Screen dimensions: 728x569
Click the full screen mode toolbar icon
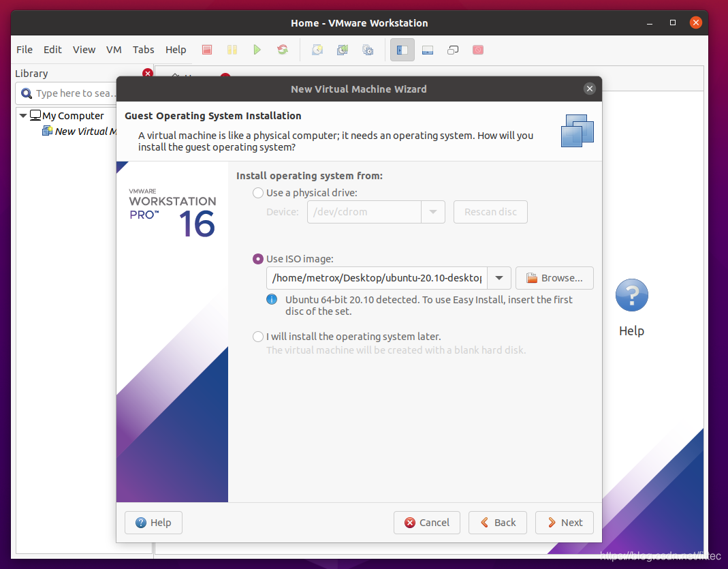[x=453, y=50]
